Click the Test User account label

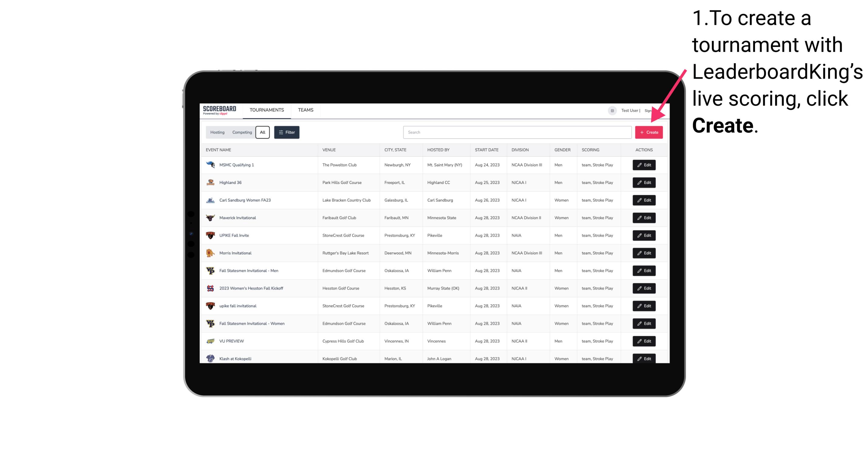[x=629, y=110]
